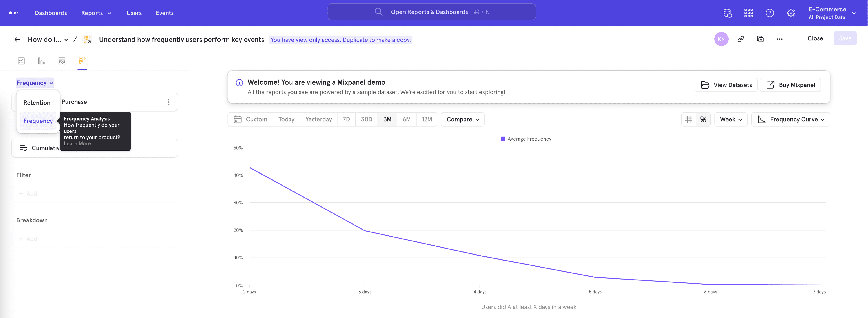Click the Average Frequency legend color swatch
This screenshot has height=318, width=868.
(503, 139)
